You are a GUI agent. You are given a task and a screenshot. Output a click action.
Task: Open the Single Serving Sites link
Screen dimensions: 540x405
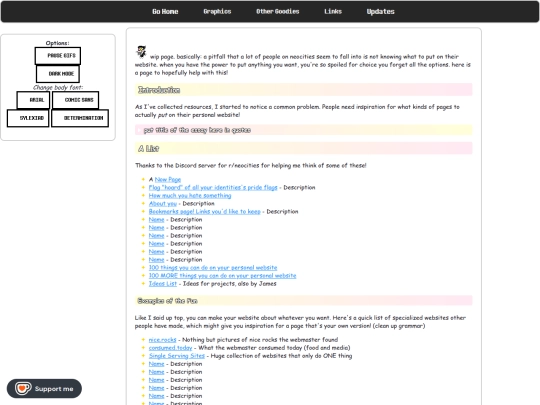point(177,356)
